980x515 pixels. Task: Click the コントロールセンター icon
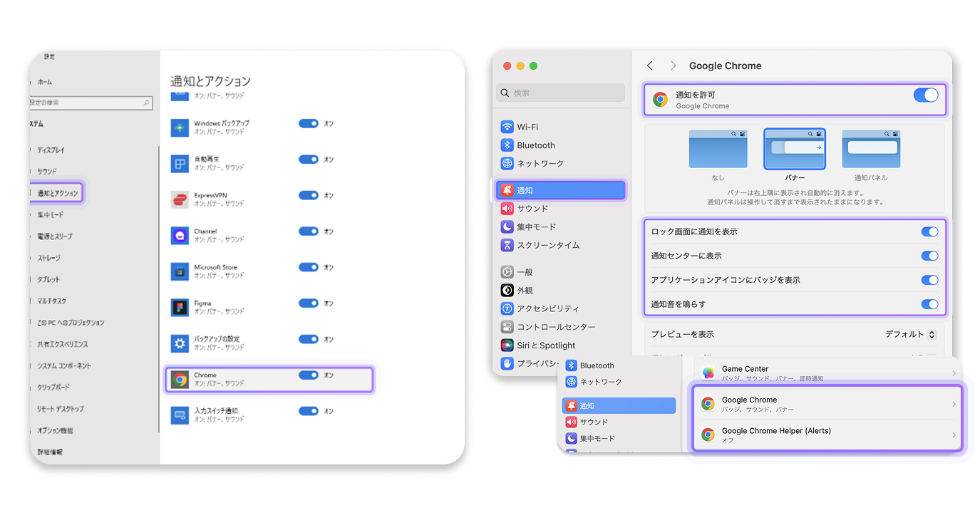click(x=507, y=327)
